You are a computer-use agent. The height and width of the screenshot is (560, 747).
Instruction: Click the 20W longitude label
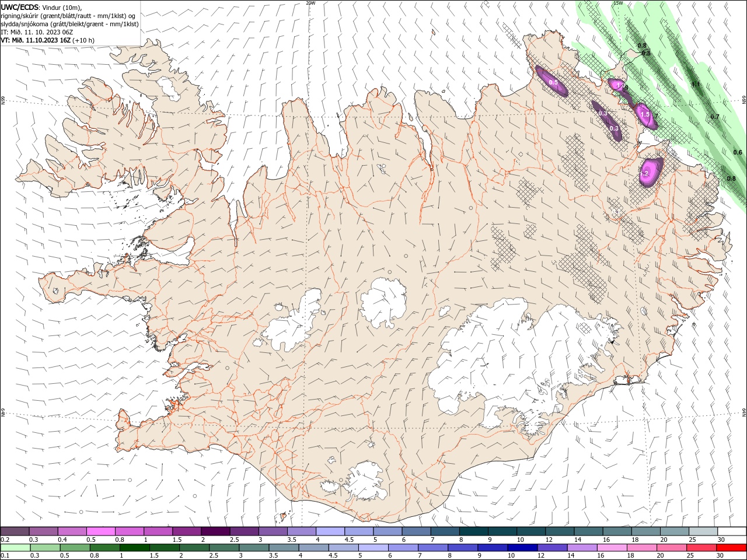[310, 3]
